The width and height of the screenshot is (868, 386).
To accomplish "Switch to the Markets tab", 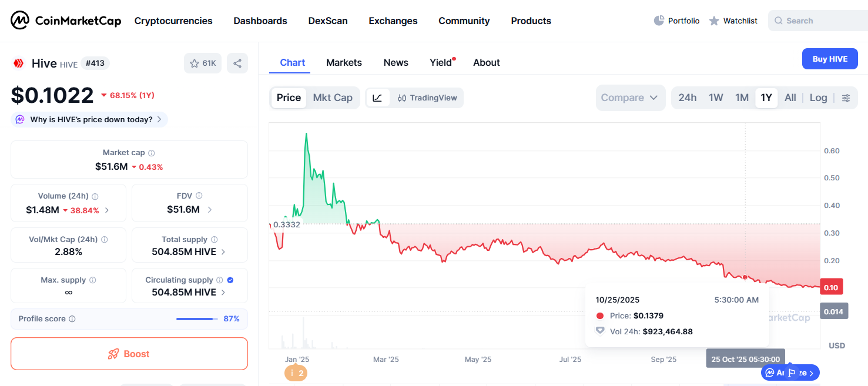I will [344, 63].
